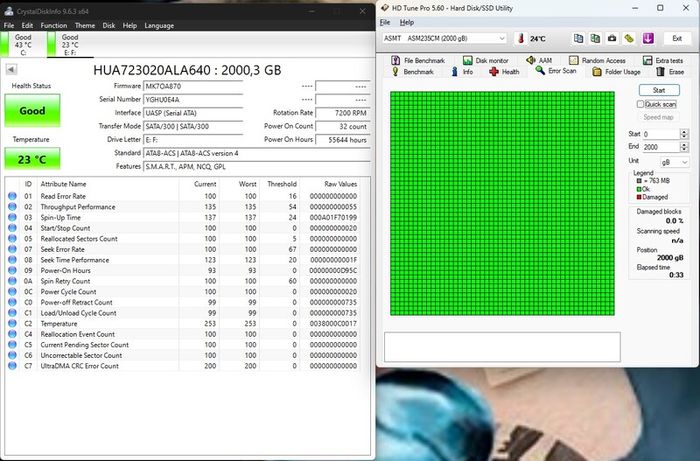Viewport: 700px width, 461px height.
Task: Click the blue status icon for Read Error Rate
Action: coord(12,196)
